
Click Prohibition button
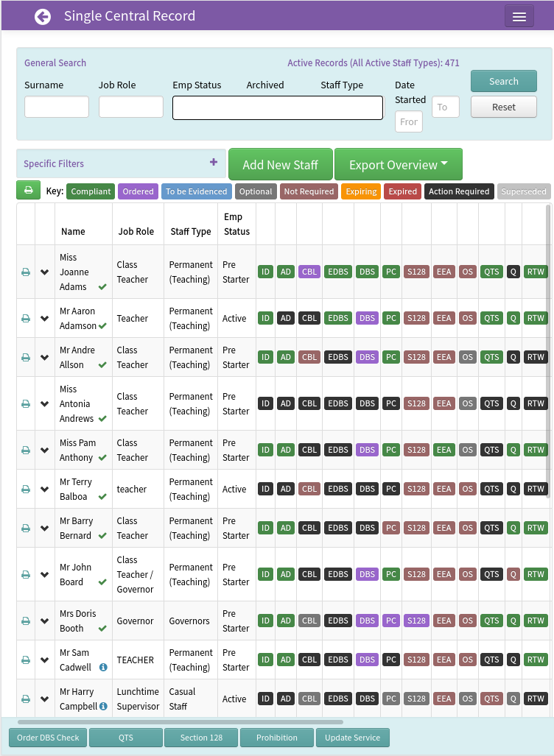point(277,738)
